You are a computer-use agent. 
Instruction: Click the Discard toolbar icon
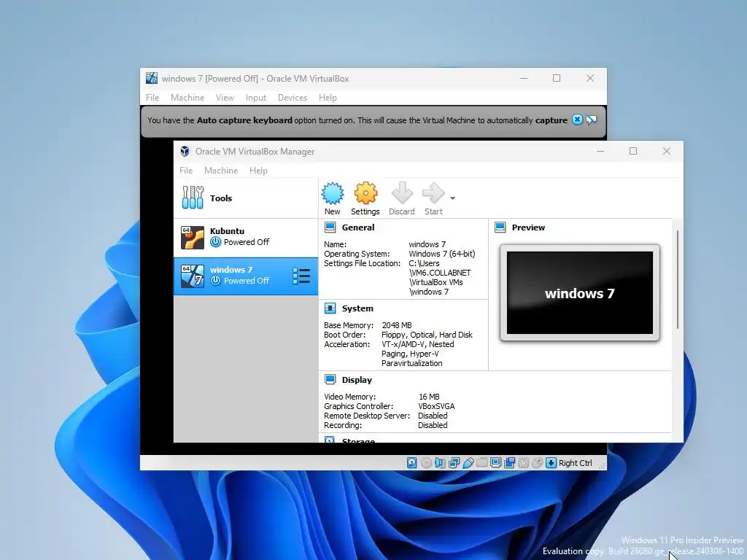pos(402,192)
